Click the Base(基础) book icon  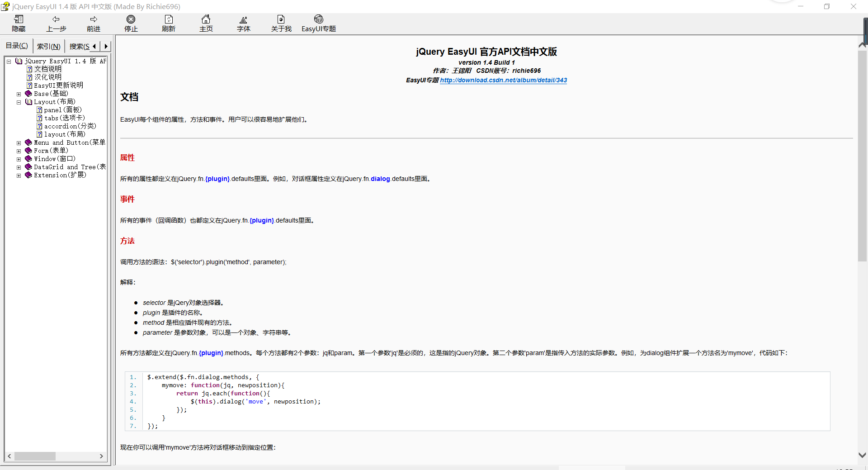(28, 94)
